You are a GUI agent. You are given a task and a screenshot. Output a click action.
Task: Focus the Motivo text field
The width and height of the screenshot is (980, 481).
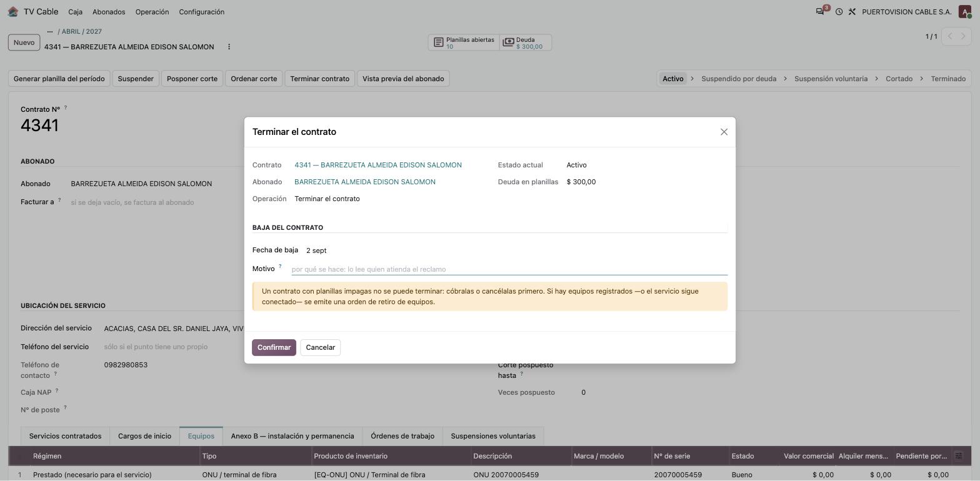coord(509,269)
